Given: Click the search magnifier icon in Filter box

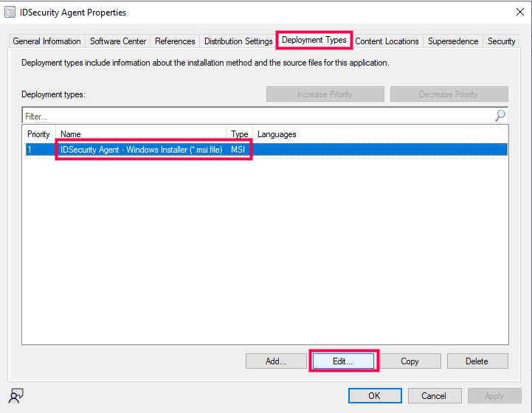Looking at the screenshot, I should point(500,115).
